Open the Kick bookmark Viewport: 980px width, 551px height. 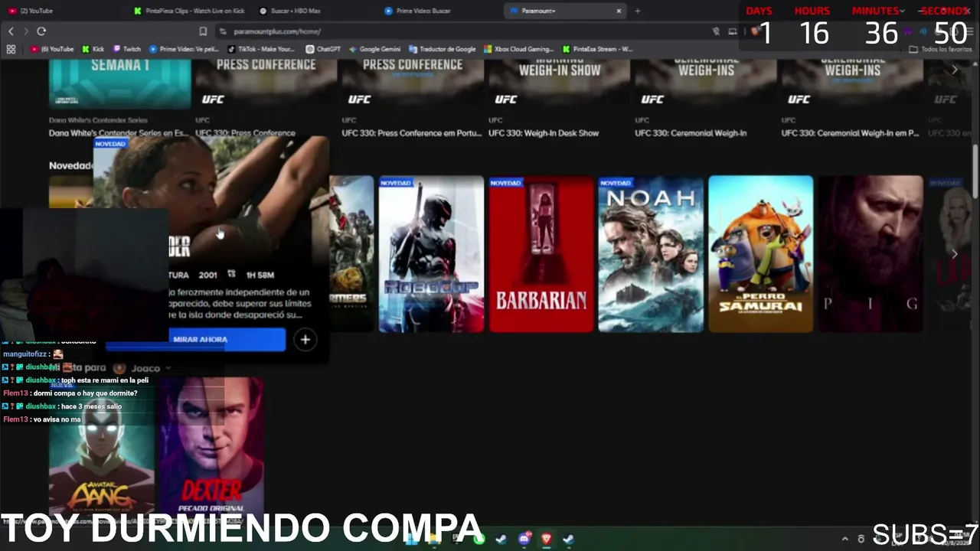[x=93, y=49]
